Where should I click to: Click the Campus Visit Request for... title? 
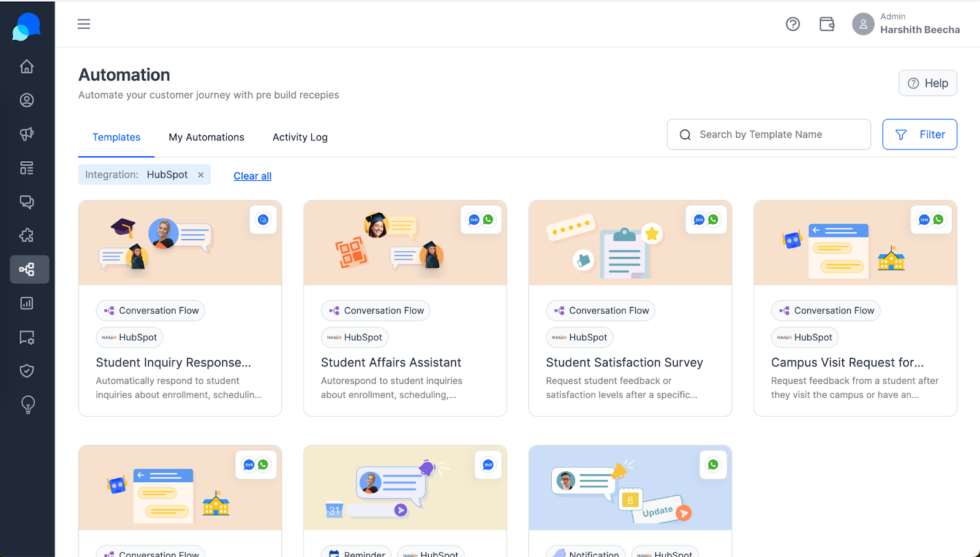(x=847, y=363)
